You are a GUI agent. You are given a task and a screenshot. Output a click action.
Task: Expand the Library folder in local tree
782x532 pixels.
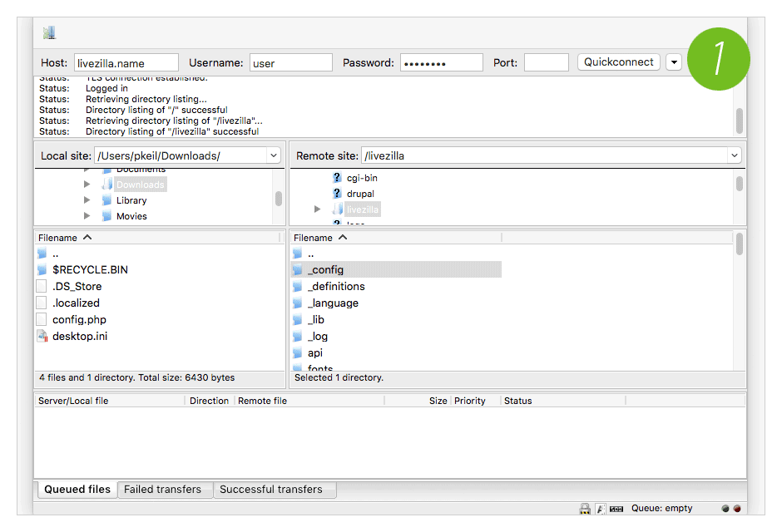pos(87,200)
